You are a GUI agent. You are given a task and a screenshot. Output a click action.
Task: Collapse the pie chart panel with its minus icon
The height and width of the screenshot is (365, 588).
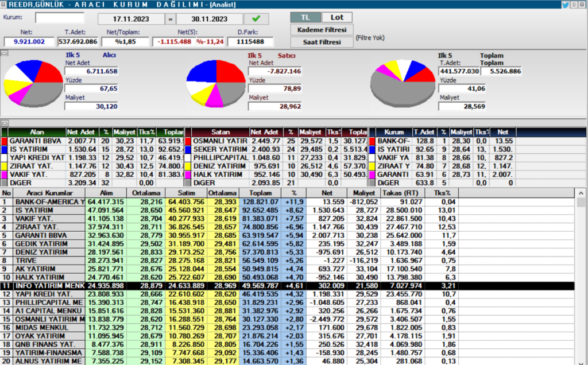click(x=4, y=53)
